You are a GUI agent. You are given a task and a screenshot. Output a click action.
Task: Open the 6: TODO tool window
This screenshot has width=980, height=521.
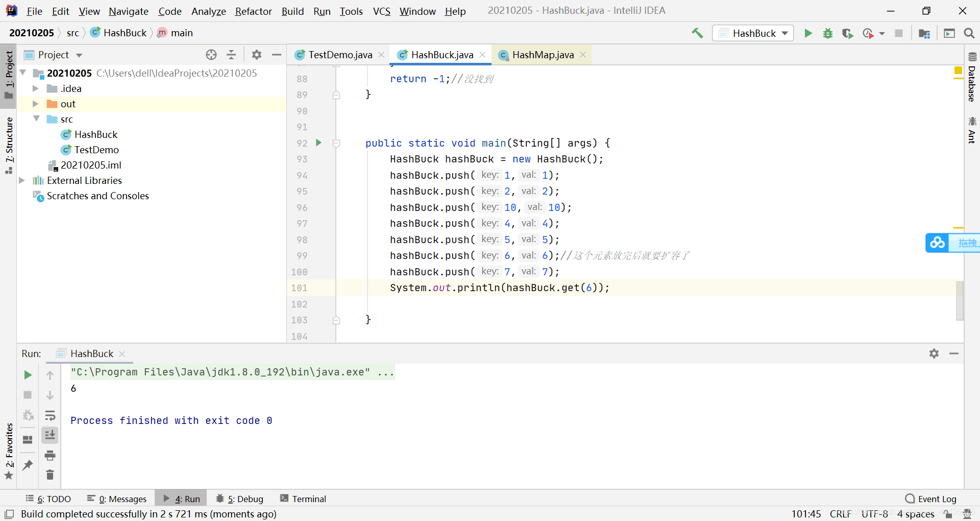point(48,499)
